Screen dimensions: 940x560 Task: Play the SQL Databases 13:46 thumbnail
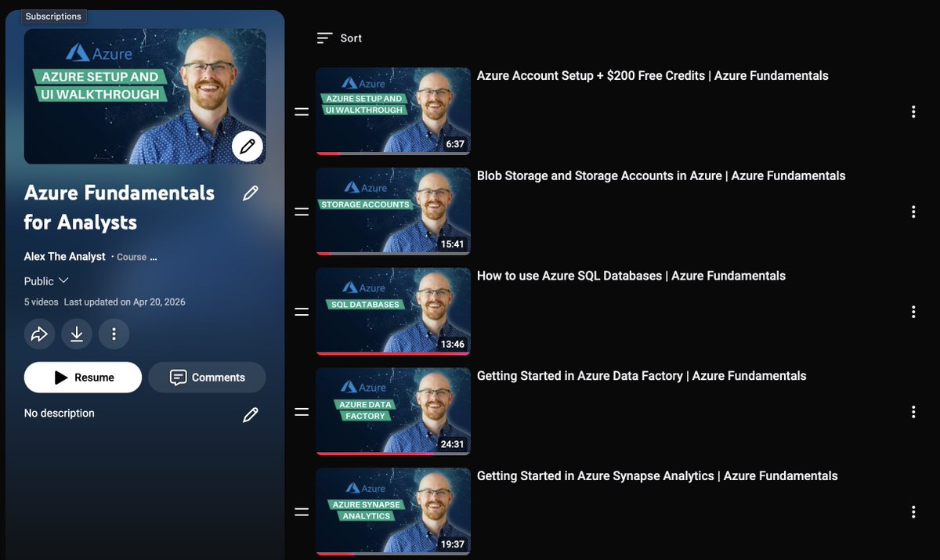pyautogui.click(x=393, y=312)
